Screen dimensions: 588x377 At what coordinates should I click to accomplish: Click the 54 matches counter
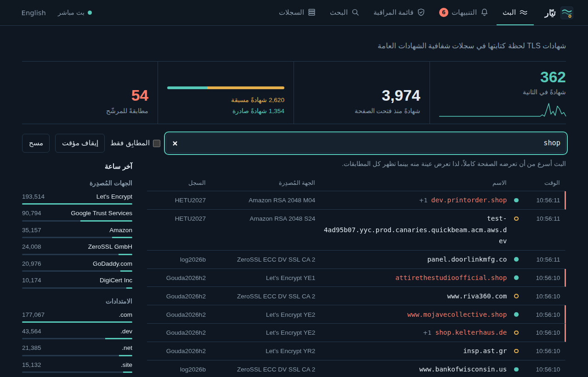pyautogui.click(x=140, y=95)
